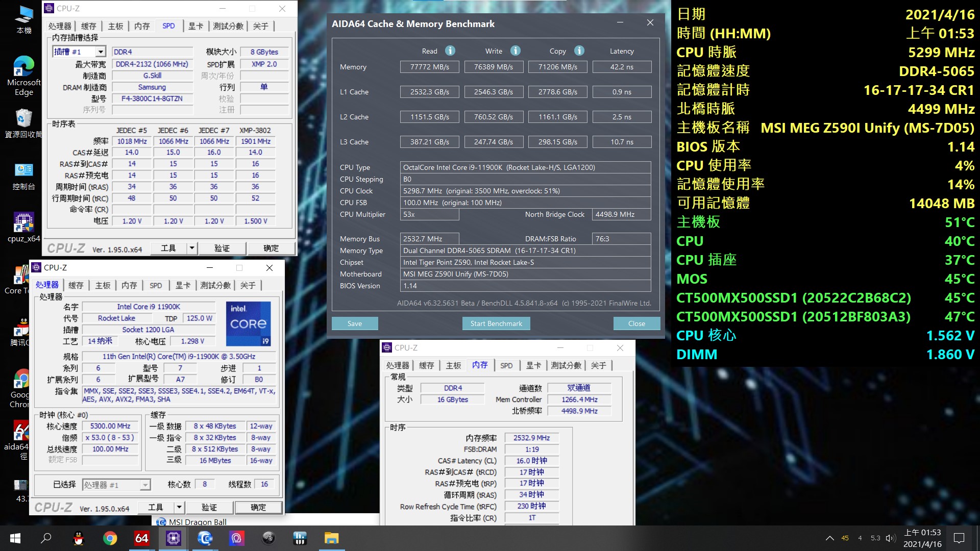Click the Memory Latency value 42.2 ns
The image size is (980, 551).
(x=622, y=67)
